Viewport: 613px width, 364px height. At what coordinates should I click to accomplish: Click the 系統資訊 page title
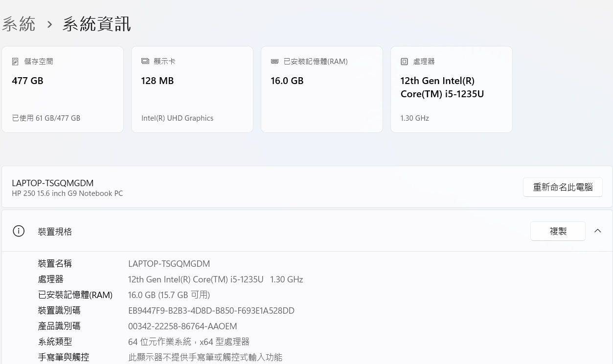pyautogui.click(x=96, y=24)
